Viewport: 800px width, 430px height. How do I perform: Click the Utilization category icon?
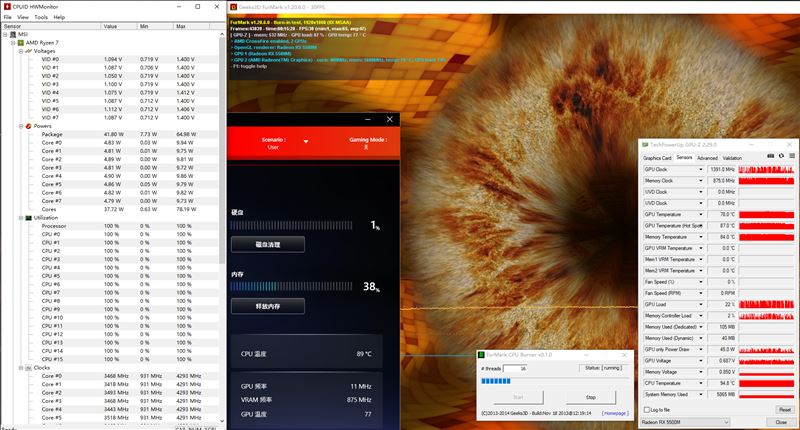(x=29, y=218)
